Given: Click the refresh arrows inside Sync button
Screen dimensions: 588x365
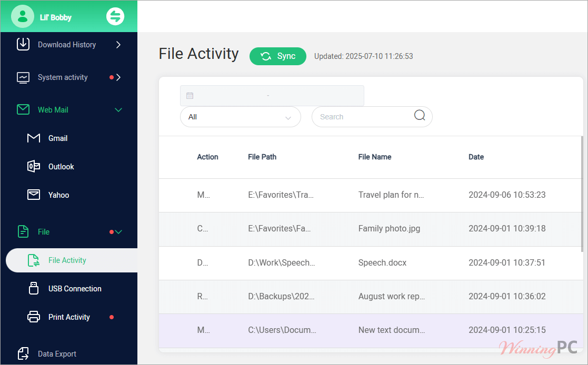Looking at the screenshot, I should point(266,56).
